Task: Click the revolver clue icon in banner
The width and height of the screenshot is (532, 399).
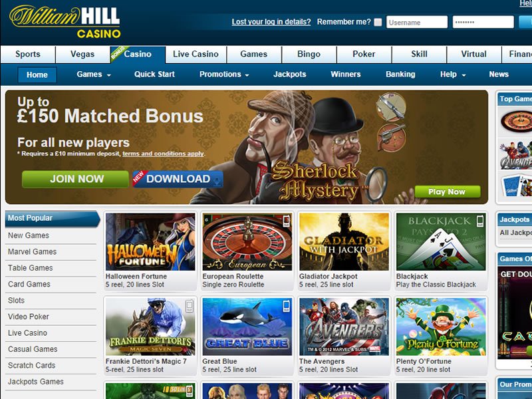Action: 392,138
